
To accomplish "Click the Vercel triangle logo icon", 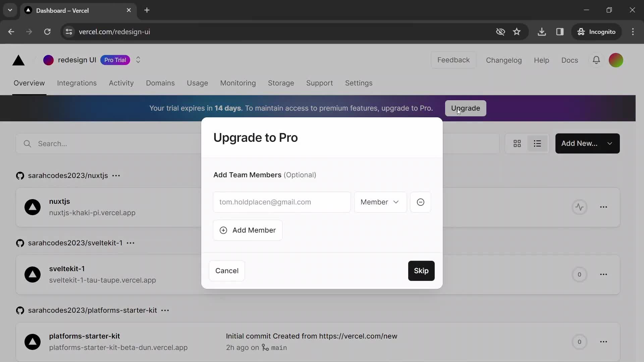I will click(x=18, y=60).
